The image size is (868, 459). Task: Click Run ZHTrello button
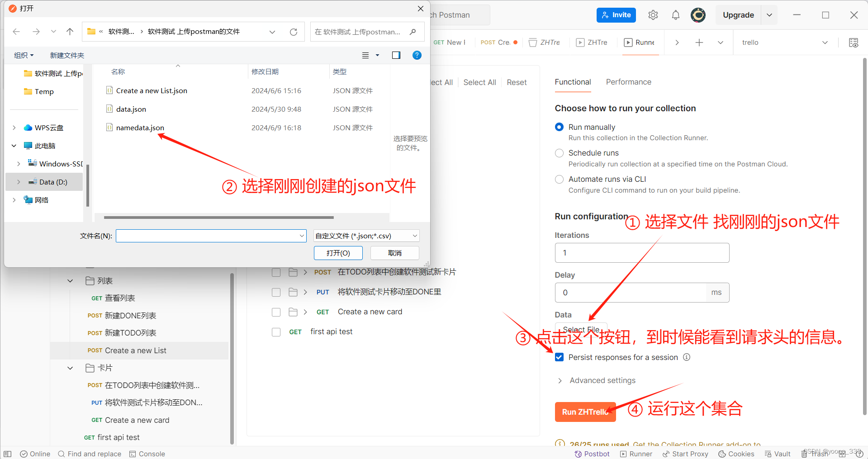pos(585,412)
